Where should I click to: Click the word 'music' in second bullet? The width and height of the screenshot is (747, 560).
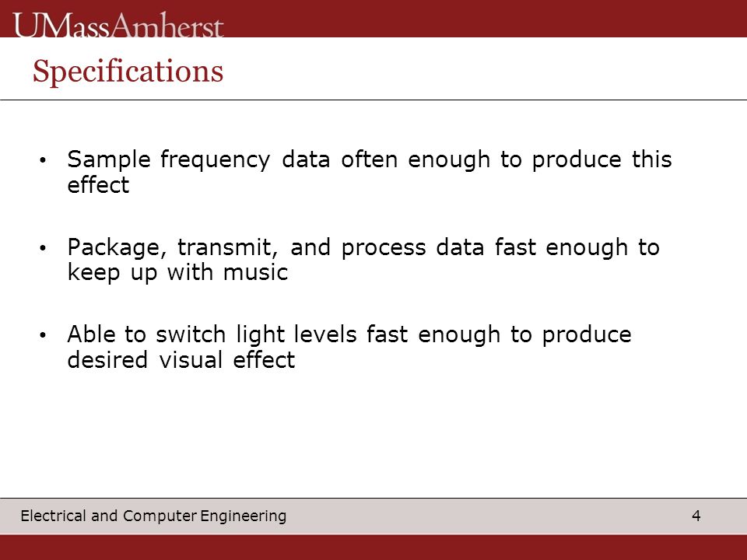tap(256, 273)
